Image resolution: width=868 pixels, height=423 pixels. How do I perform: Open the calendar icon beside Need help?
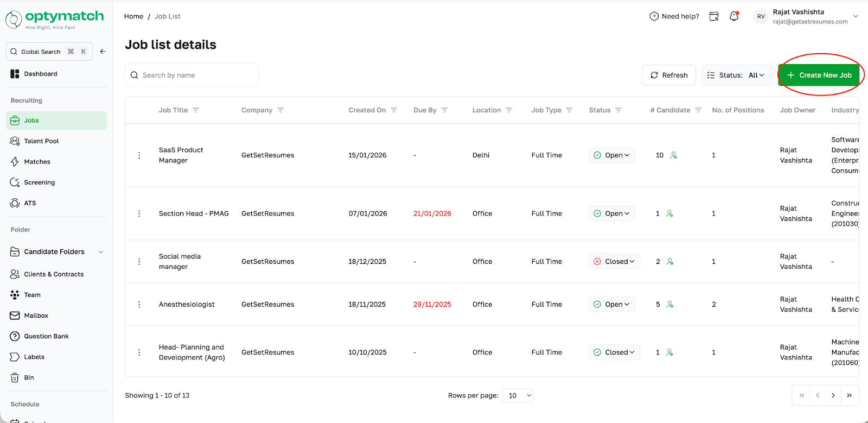pyautogui.click(x=714, y=16)
